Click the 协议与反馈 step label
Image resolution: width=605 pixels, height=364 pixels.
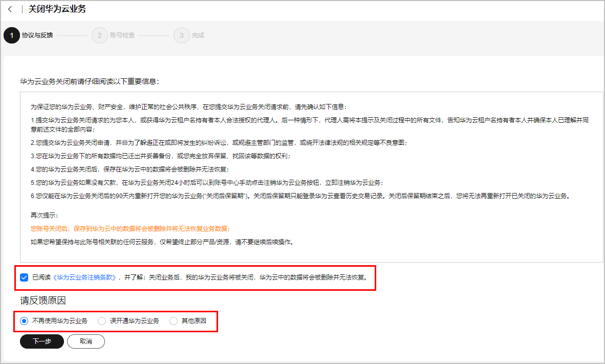tap(37, 35)
